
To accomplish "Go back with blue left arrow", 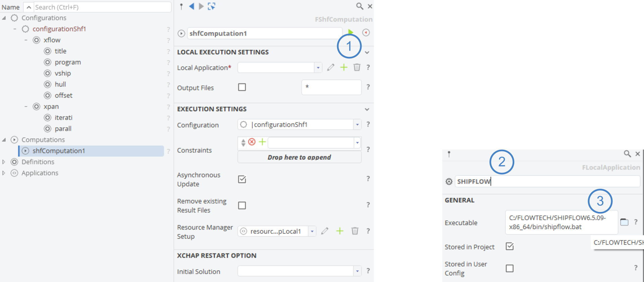I will point(192,6).
